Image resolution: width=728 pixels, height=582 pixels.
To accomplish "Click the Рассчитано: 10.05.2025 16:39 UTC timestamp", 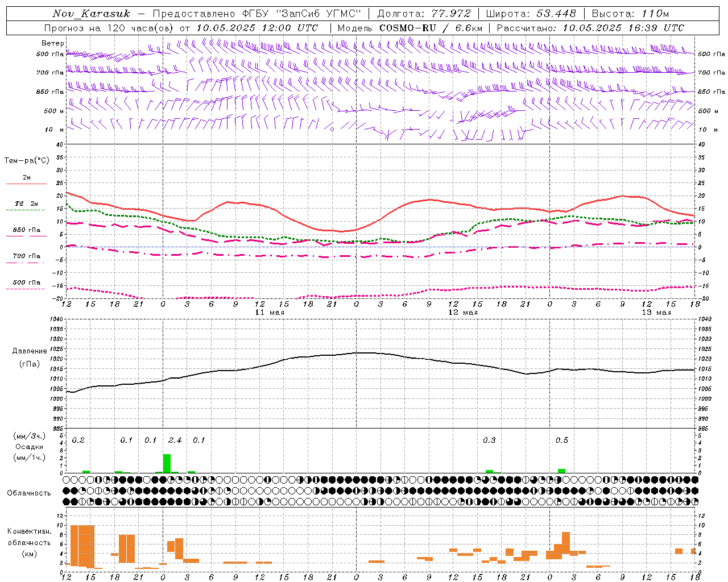I will pos(591,28).
